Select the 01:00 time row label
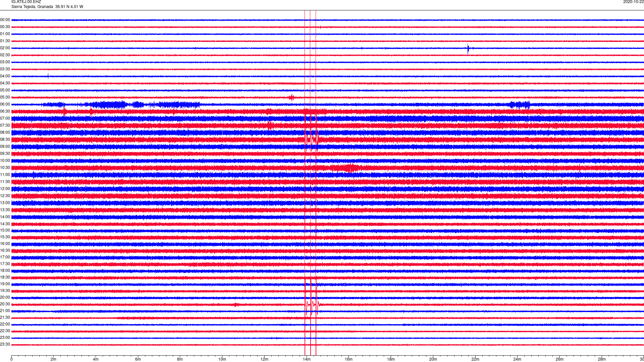Image resolution: width=644 pixels, height=362 pixels. (5, 34)
